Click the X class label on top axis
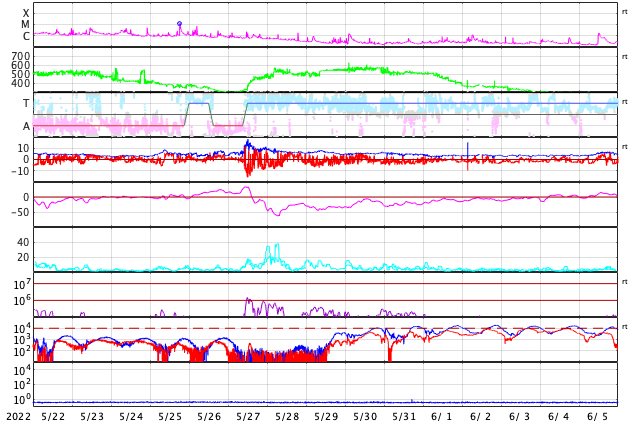634x424 pixels. (26, 14)
